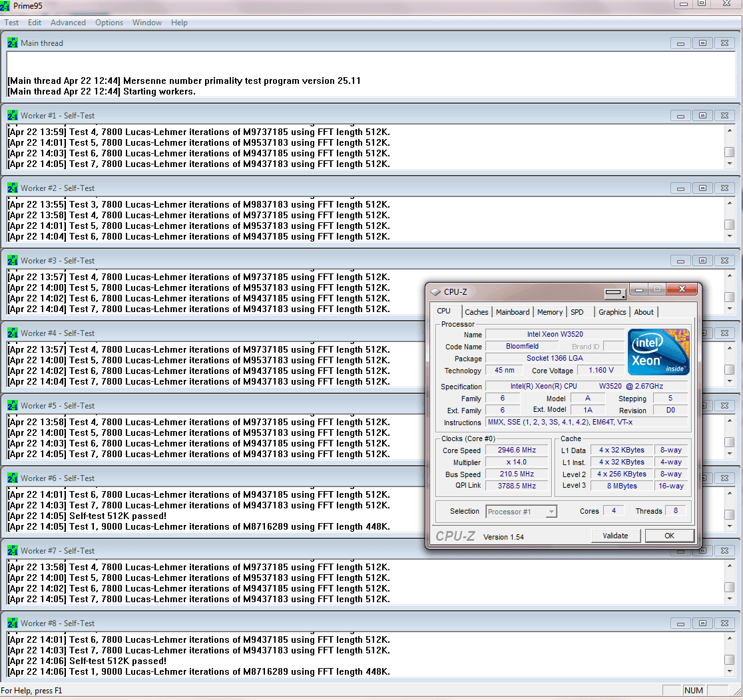
Task: Click Worker #8 scrollbar down arrow
Action: pos(730,671)
